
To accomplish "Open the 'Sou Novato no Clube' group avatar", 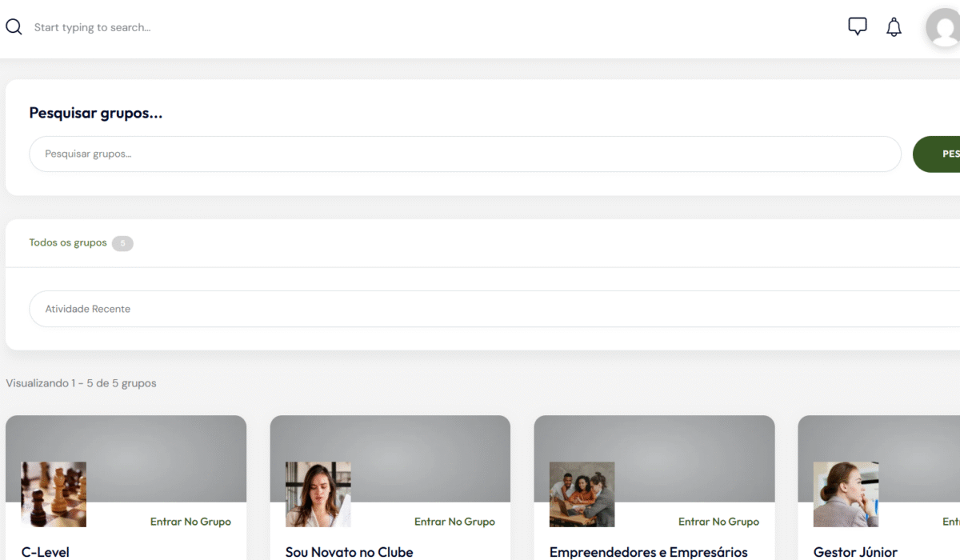I will tap(318, 494).
